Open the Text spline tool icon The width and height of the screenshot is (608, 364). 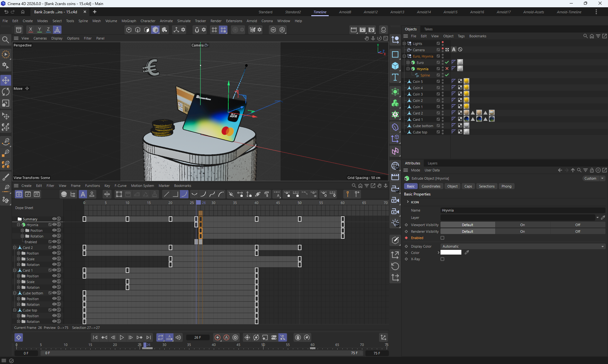[395, 77]
